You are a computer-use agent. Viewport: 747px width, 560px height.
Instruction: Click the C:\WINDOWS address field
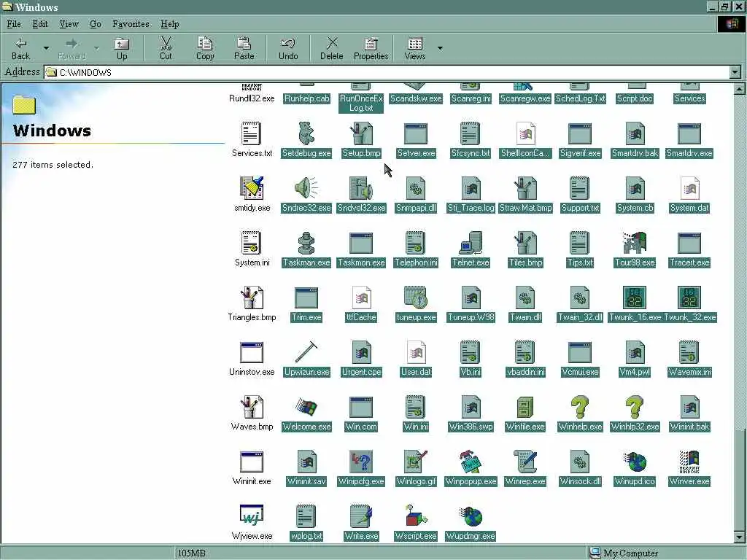(x=387, y=72)
